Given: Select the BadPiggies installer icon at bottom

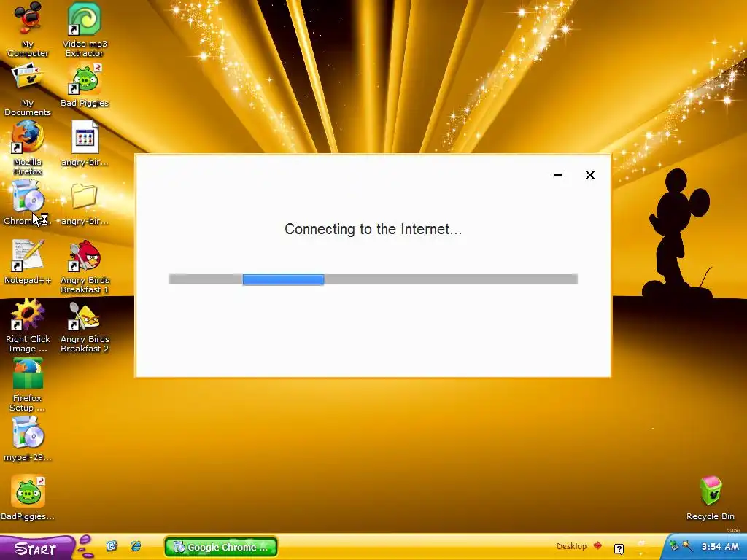Looking at the screenshot, I should (28, 497).
